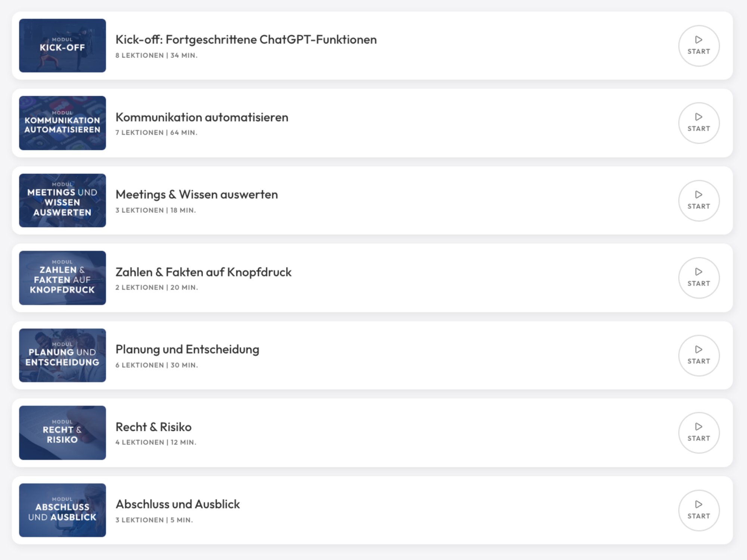The width and height of the screenshot is (747, 560).
Task: Select Zahlen & Fakten auf Knopfdruck thumbnail
Action: [x=62, y=278]
